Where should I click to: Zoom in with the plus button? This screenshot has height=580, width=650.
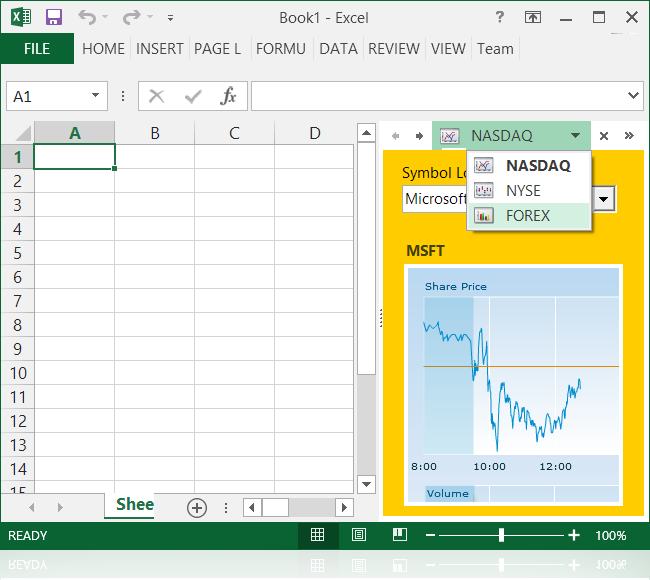tap(574, 535)
